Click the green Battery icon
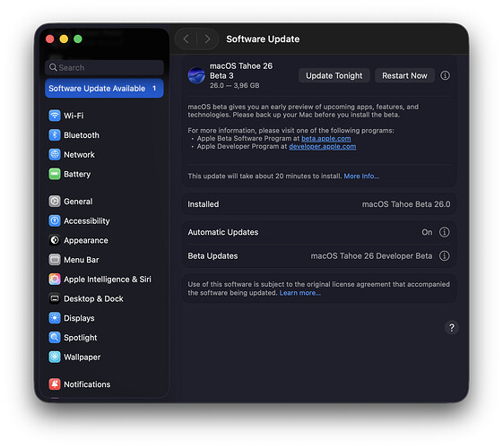 (x=55, y=174)
